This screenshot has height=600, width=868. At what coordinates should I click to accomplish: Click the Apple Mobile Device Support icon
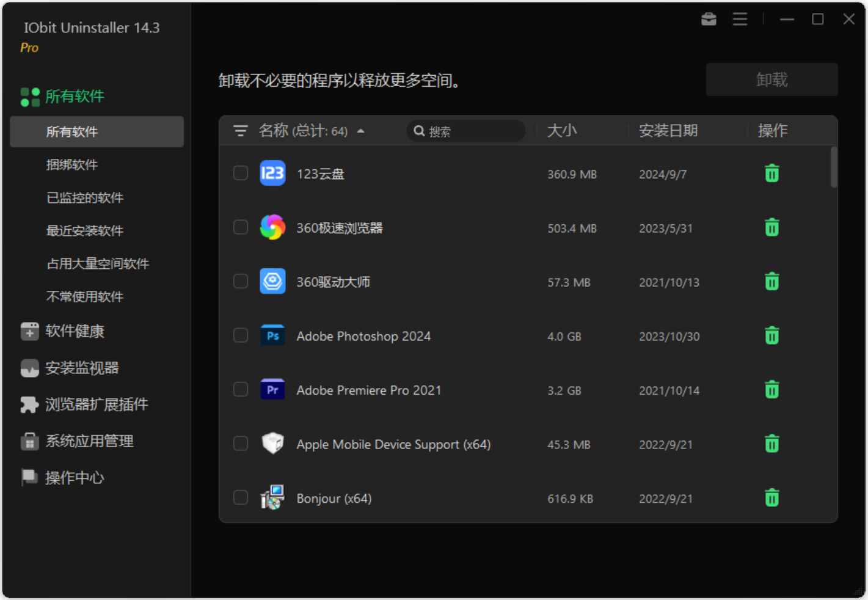click(x=272, y=444)
